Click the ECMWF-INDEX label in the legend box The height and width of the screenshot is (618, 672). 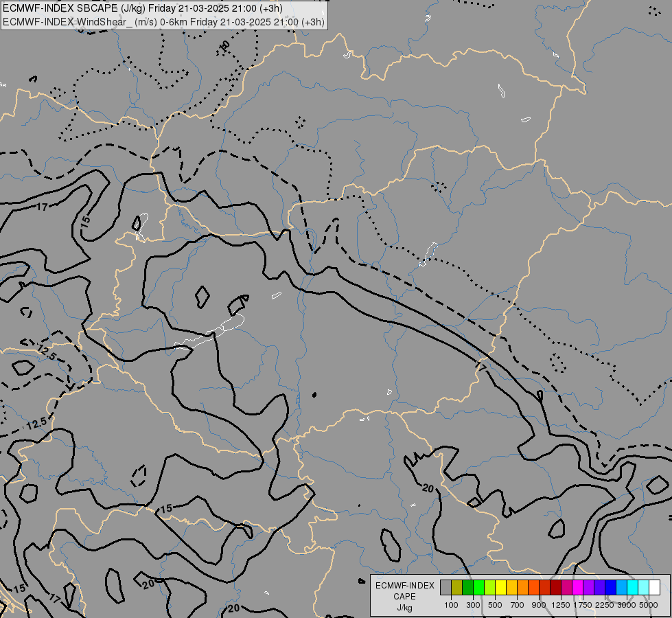(404, 586)
